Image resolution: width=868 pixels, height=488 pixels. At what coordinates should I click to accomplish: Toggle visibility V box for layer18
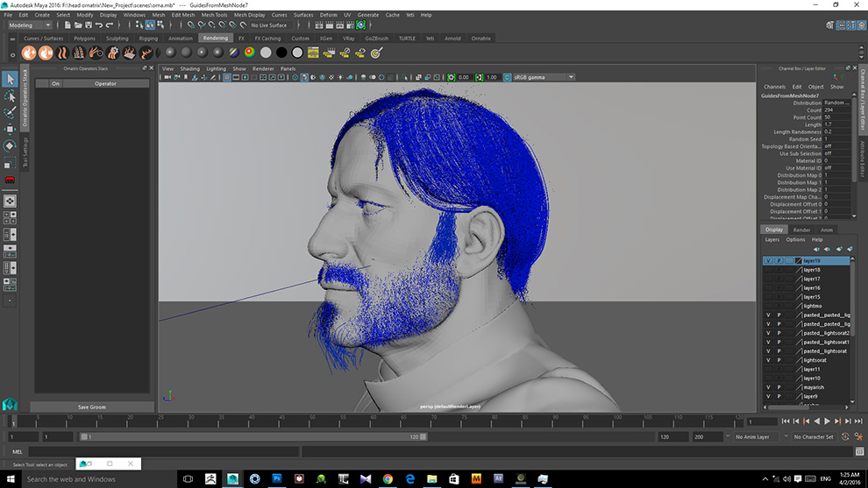tap(768, 270)
